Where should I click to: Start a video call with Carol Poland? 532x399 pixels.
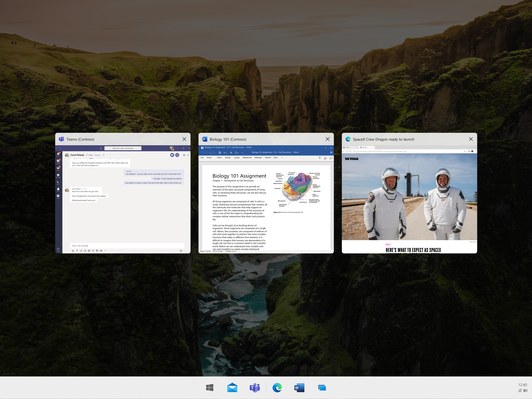pyautogui.click(x=172, y=155)
